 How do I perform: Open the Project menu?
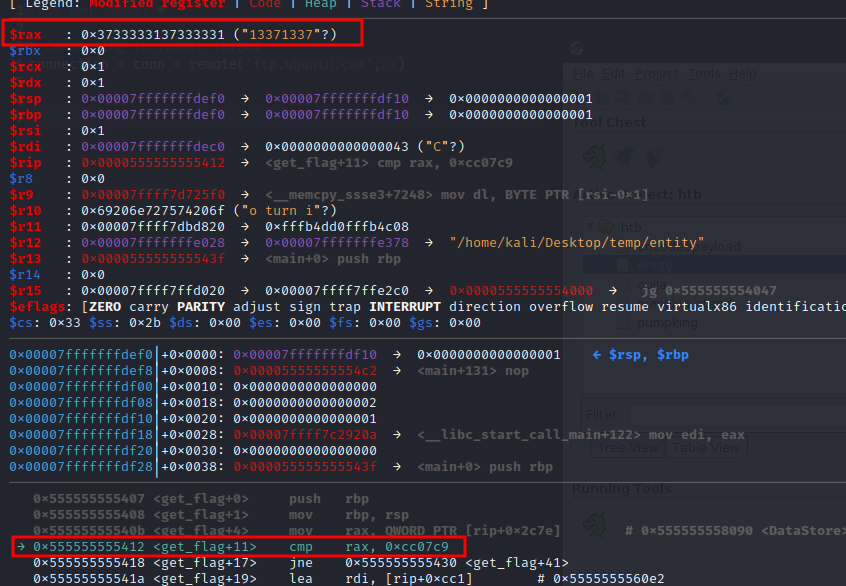tap(655, 74)
